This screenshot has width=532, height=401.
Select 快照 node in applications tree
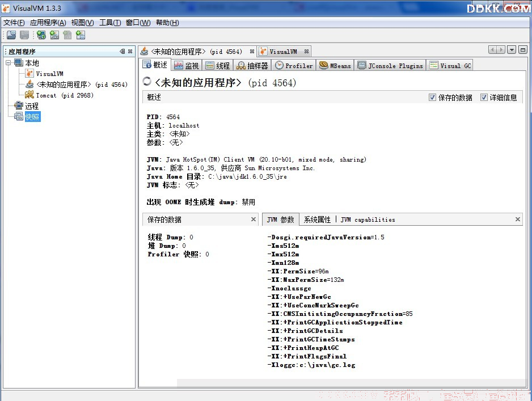pos(32,117)
